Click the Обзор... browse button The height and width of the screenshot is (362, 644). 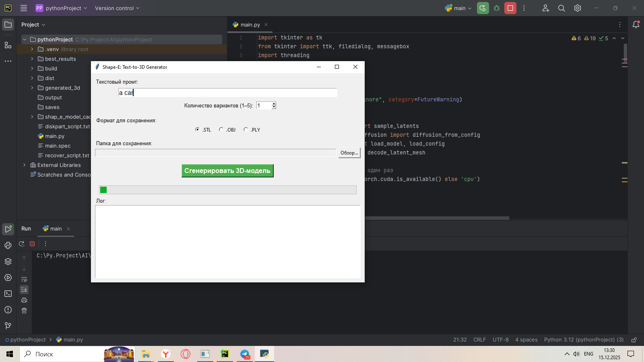click(x=349, y=153)
